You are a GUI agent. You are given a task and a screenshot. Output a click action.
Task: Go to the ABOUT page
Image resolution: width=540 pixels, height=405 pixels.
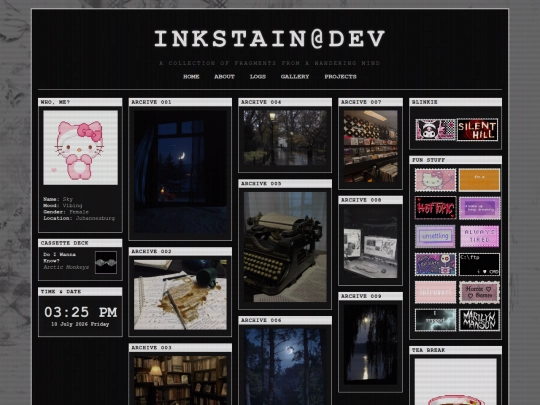tap(224, 76)
